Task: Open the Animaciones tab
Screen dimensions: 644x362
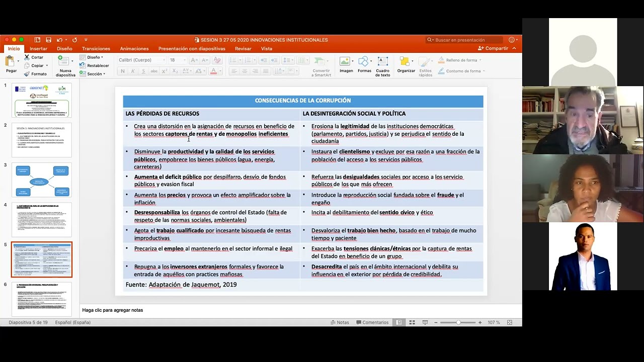Action: point(134,49)
